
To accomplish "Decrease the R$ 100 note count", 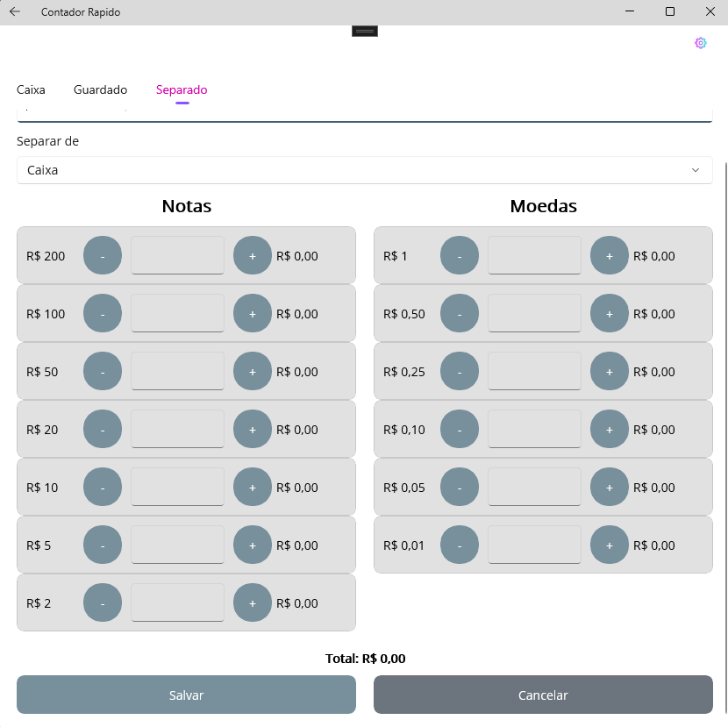I will tap(103, 314).
